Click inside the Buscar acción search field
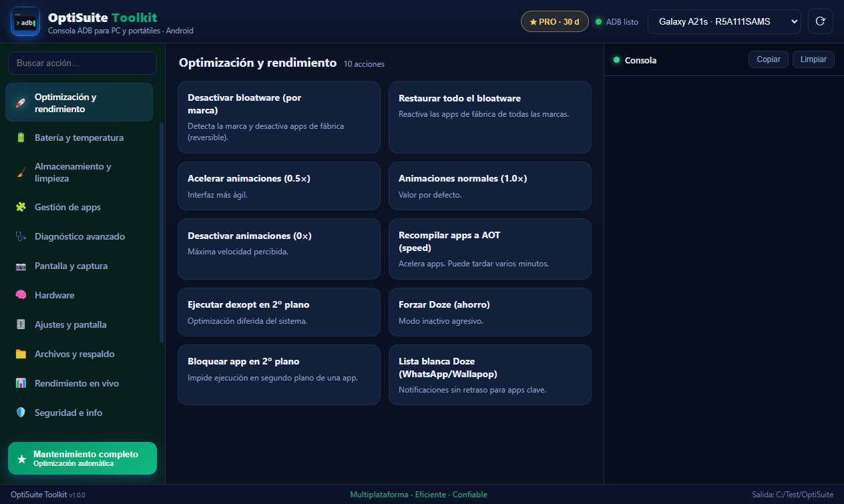The height and width of the screenshot is (504, 844). point(82,63)
